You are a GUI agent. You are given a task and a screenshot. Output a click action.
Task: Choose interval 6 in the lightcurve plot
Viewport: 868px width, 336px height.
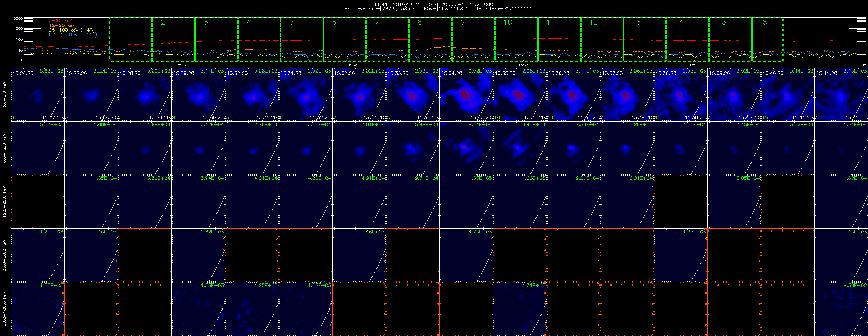(x=345, y=39)
